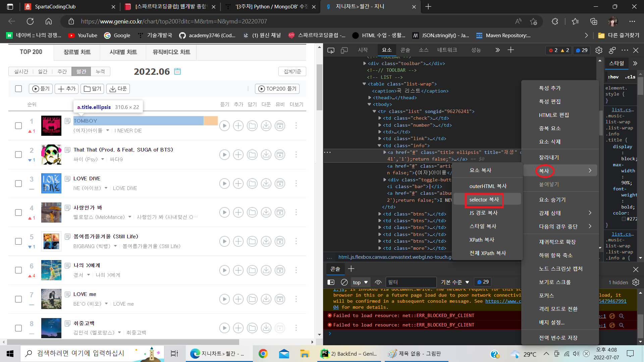Image resolution: width=644 pixels, height=362 pixels.
Task: Check the select-all checkbox above the list
Action: pyautogui.click(x=18, y=88)
